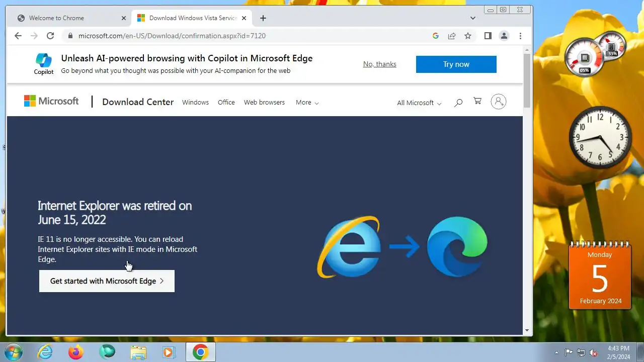644x362 pixels.
Task: Bookmark this page with star icon
Action: pyautogui.click(x=468, y=36)
